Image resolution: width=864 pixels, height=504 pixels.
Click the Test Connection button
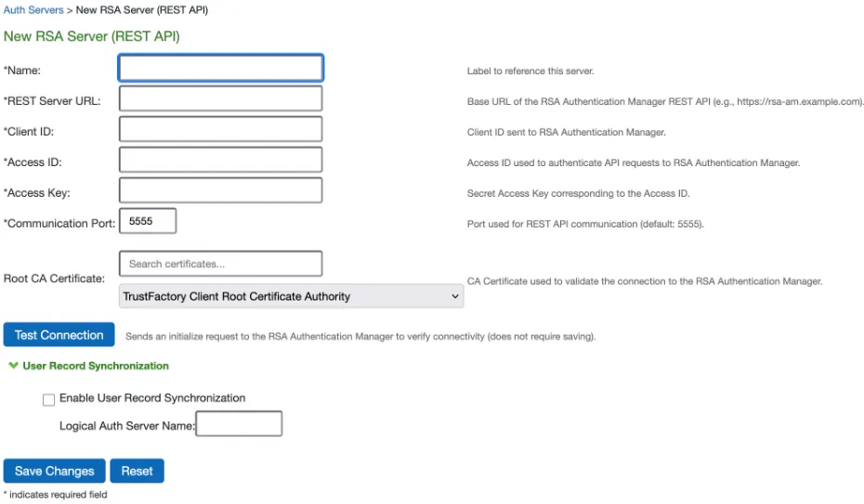click(x=59, y=334)
